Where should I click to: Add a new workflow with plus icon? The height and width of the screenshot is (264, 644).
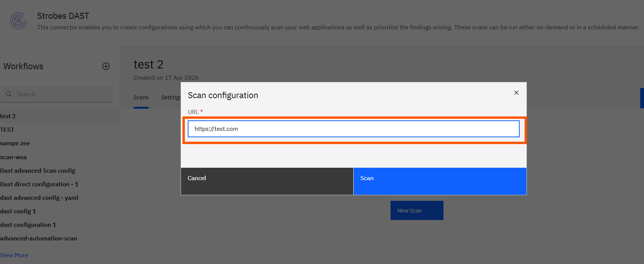pyautogui.click(x=106, y=67)
